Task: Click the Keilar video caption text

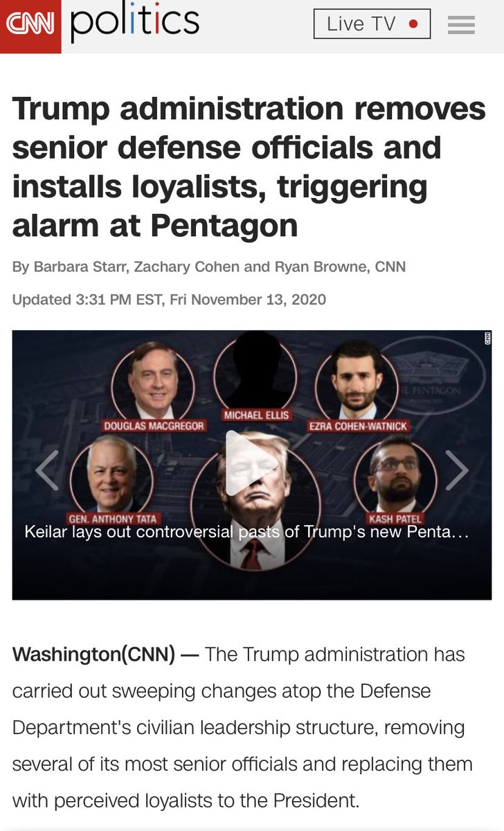Action: coord(247,533)
